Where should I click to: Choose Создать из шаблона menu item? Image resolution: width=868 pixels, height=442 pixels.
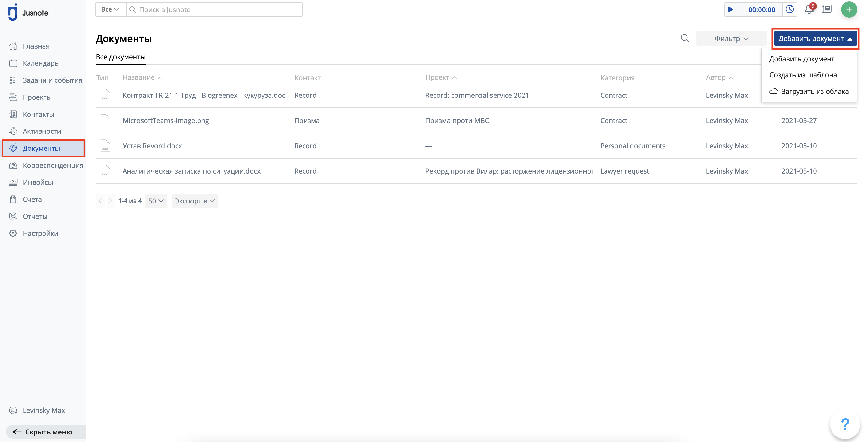(803, 75)
